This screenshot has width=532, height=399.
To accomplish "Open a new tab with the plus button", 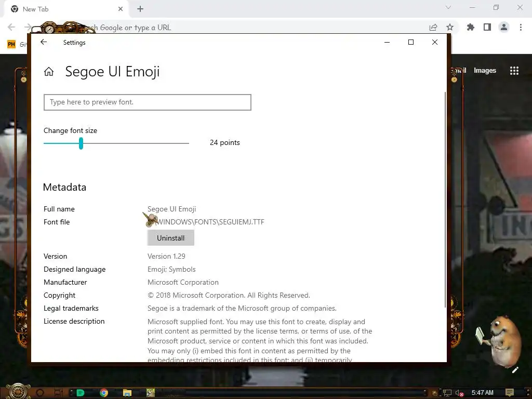I will pos(140,9).
